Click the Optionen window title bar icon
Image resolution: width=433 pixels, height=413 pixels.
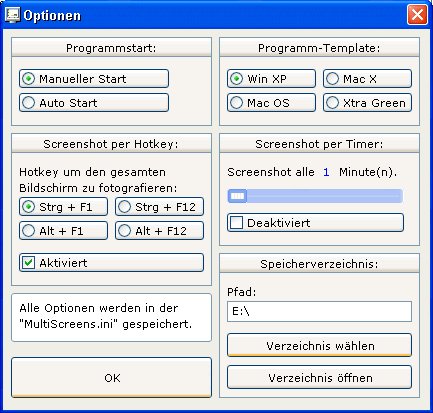point(12,15)
